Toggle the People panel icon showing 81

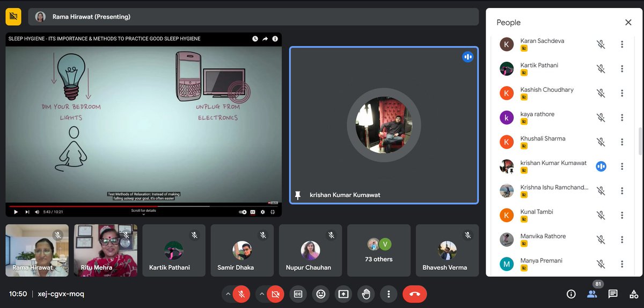click(592, 294)
